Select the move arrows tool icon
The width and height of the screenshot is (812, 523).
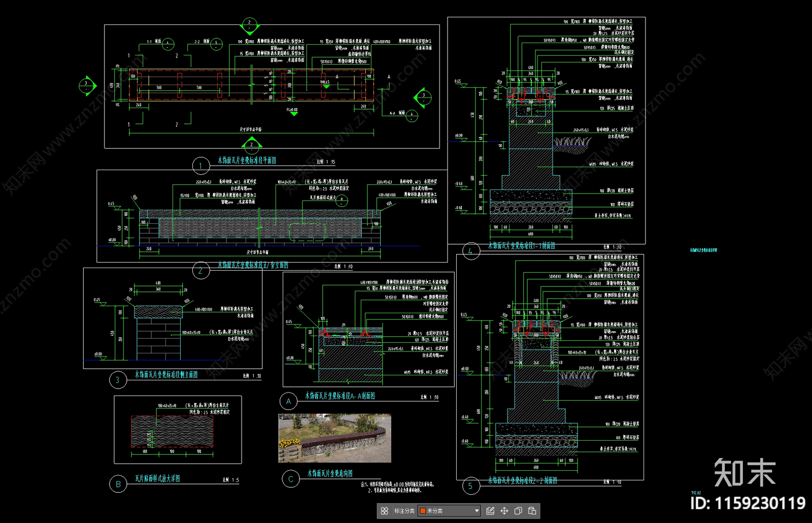(x=504, y=511)
